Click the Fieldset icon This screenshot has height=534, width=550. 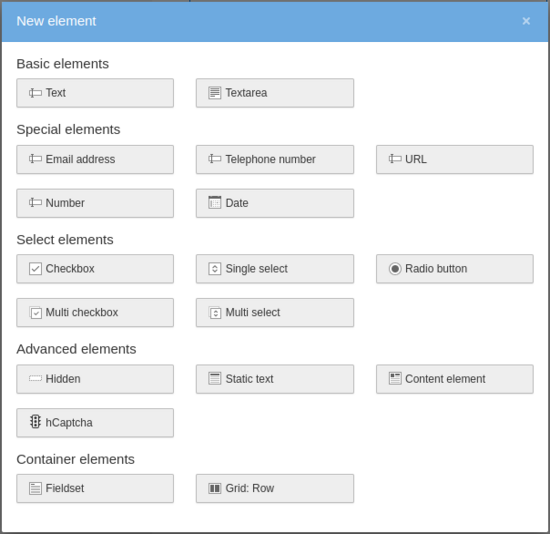(x=35, y=488)
